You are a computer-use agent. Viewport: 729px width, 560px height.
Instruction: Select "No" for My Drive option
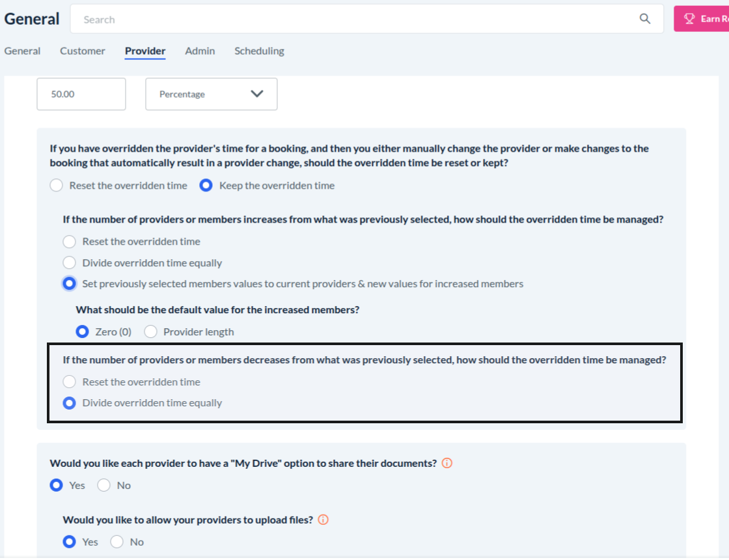(104, 485)
